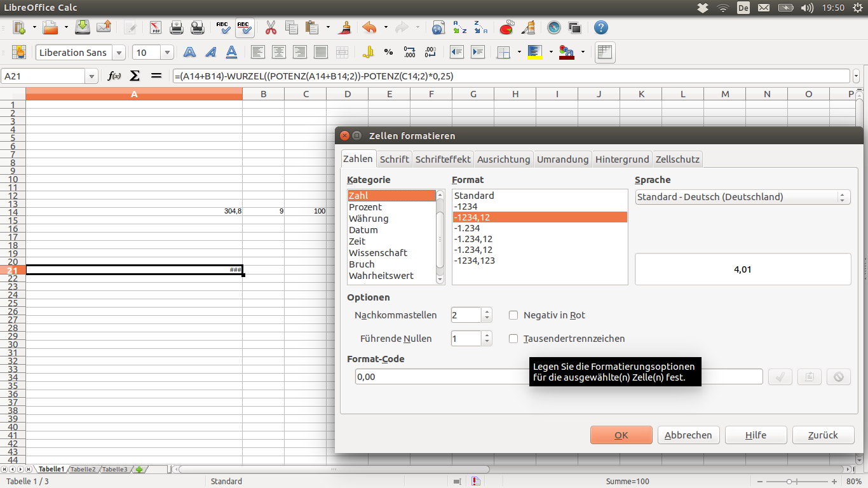
Task: Open the Font Name dropdown
Action: coord(119,53)
